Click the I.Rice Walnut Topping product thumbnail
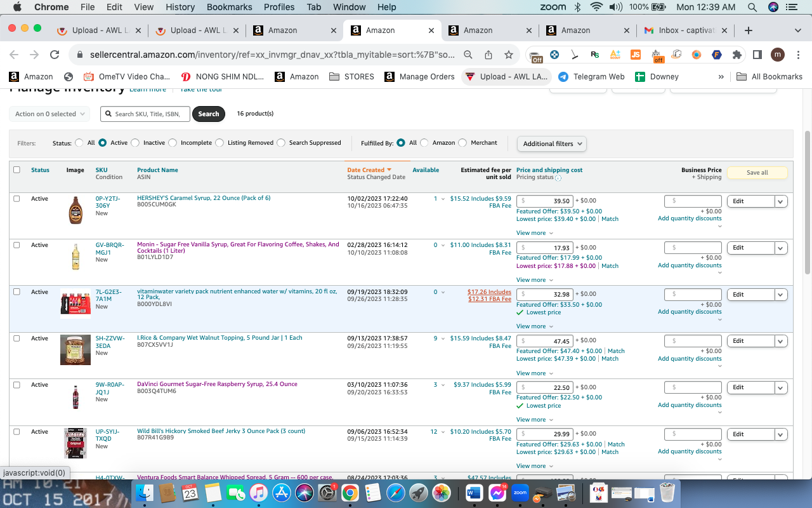This screenshot has width=812, height=508. click(x=75, y=350)
